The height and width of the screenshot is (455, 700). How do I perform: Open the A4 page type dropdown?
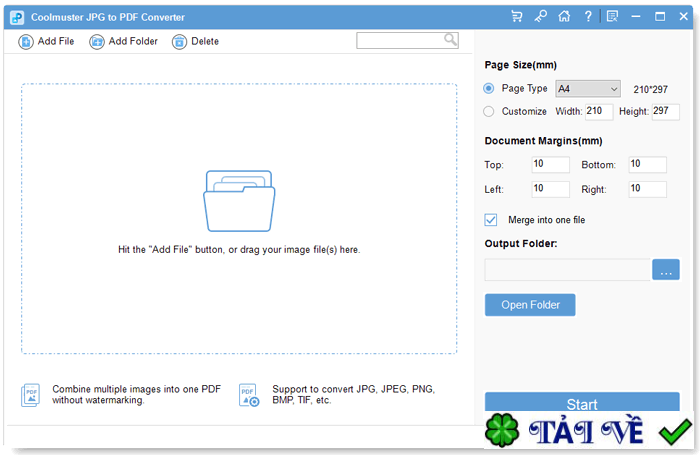[588, 89]
